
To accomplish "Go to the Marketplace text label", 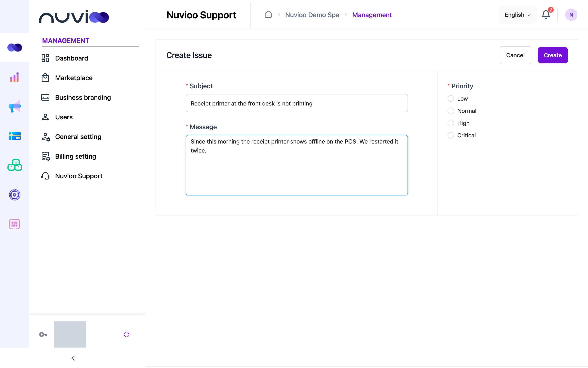I will click(x=74, y=78).
